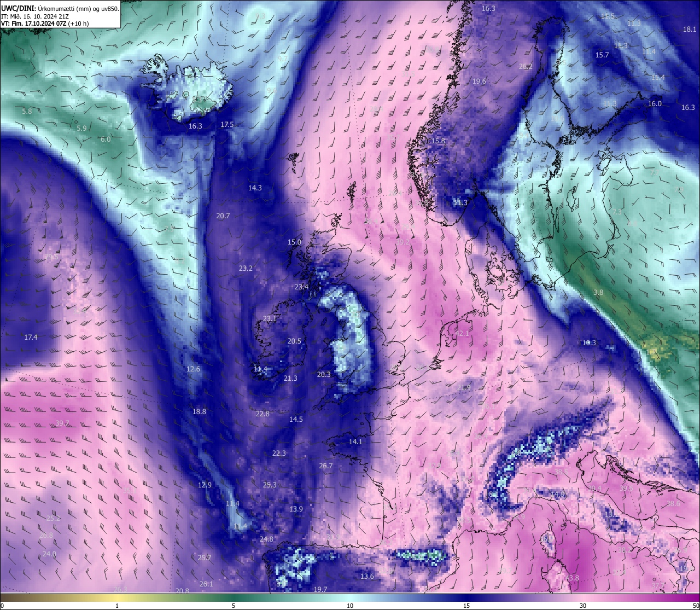This screenshot has width=700, height=610.
Task: Click the colorbar tick label '10'
Action: point(350,606)
